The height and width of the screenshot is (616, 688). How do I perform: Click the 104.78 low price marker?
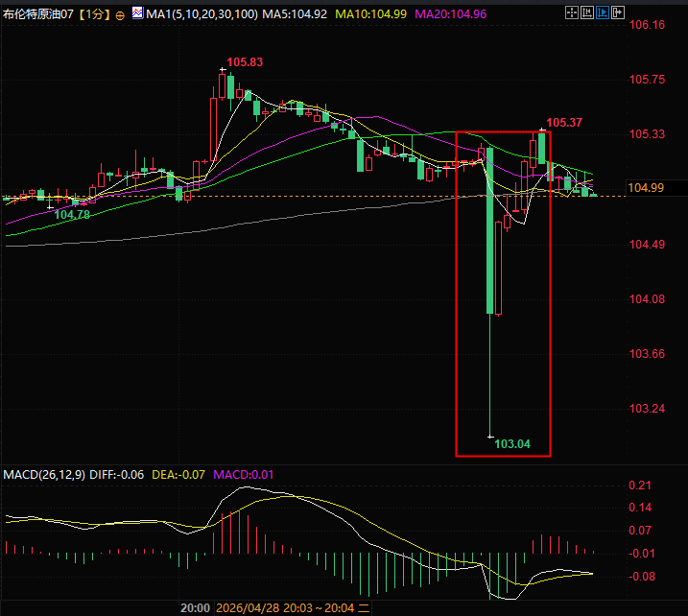[72, 215]
